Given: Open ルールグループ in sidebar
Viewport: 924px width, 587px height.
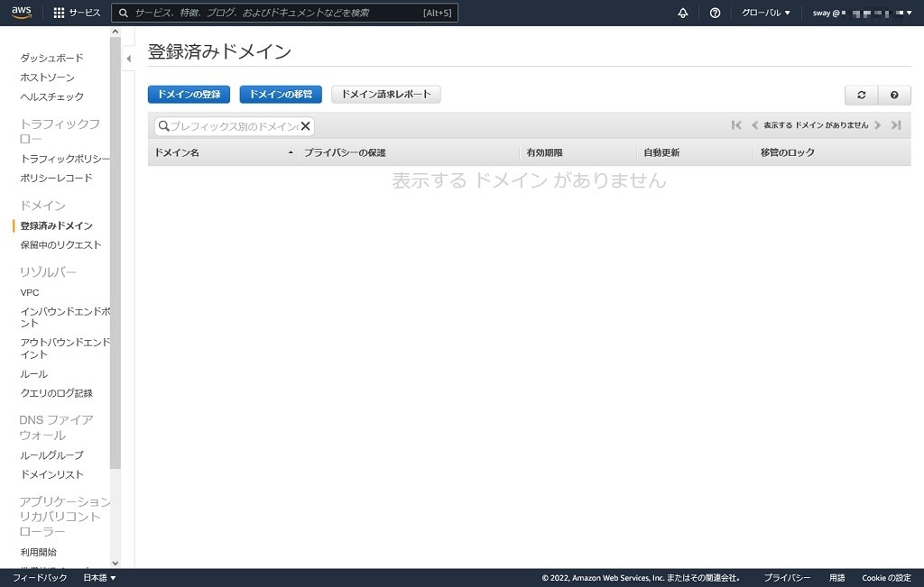Looking at the screenshot, I should 51,455.
